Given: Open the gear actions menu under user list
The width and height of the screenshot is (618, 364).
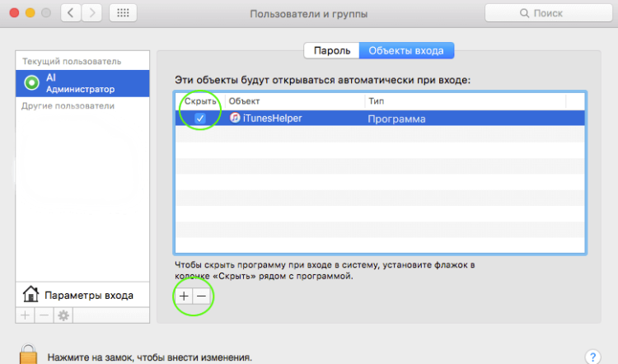Looking at the screenshot, I should tap(63, 315).
